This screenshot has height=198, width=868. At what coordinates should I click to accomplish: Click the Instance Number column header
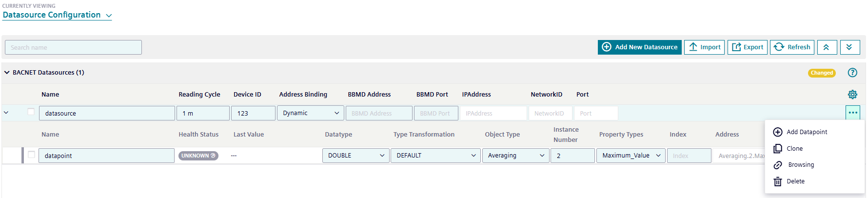(566, 135)
